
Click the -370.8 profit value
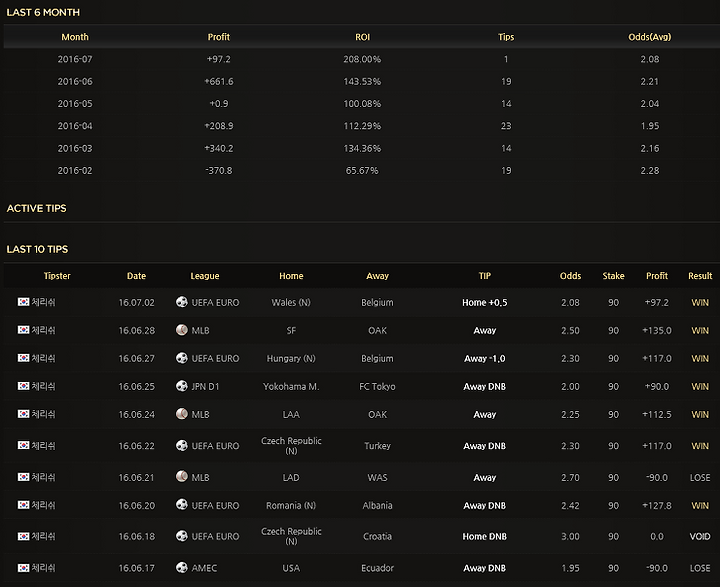tap(219, 170)
